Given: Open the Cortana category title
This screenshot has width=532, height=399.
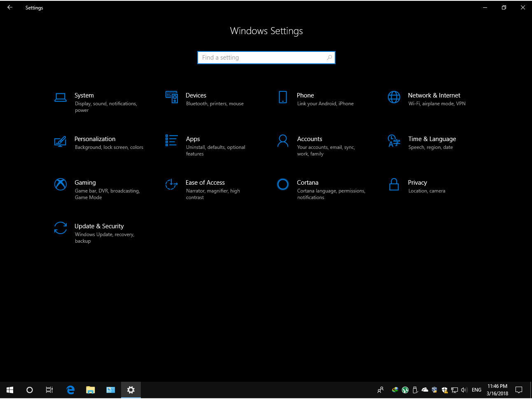Looking at the screenshot, I should coord(308,183).
